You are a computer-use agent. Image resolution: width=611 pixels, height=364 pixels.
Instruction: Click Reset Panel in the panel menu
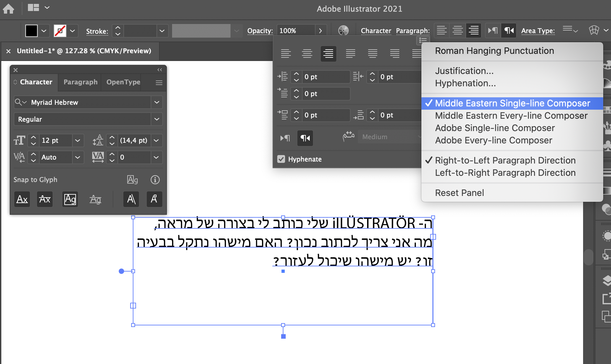point(459,192)
